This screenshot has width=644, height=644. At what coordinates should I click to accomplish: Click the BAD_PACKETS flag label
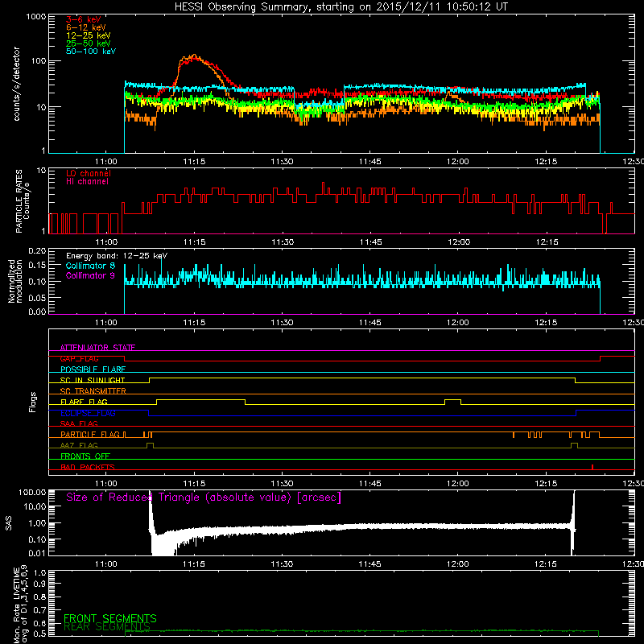point(88,467)
